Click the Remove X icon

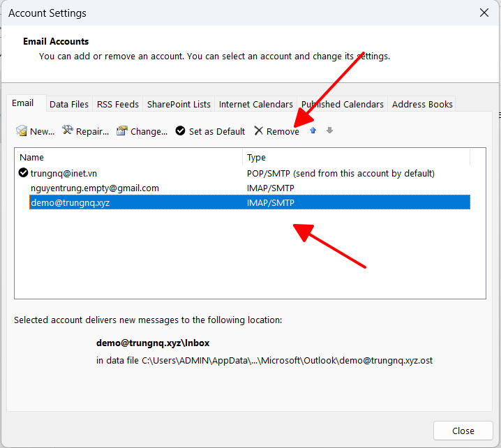[258, 130]
